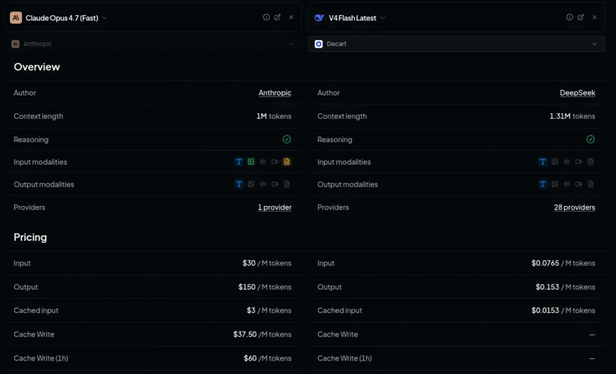Screen dimensions: 616x374
Task: Open the Anthropic author link
Action: click(x=275, y=93)
